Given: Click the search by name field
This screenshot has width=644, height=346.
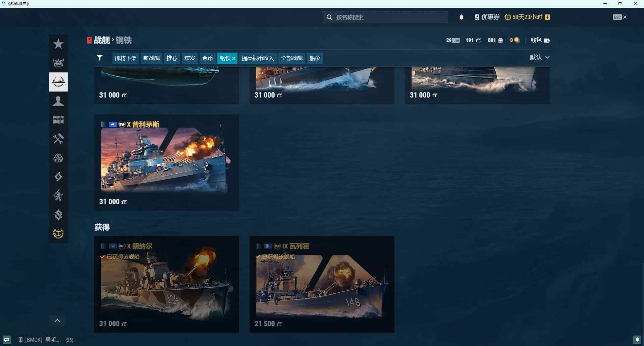Looking at the screenshot, I should [x=385, y=17].
